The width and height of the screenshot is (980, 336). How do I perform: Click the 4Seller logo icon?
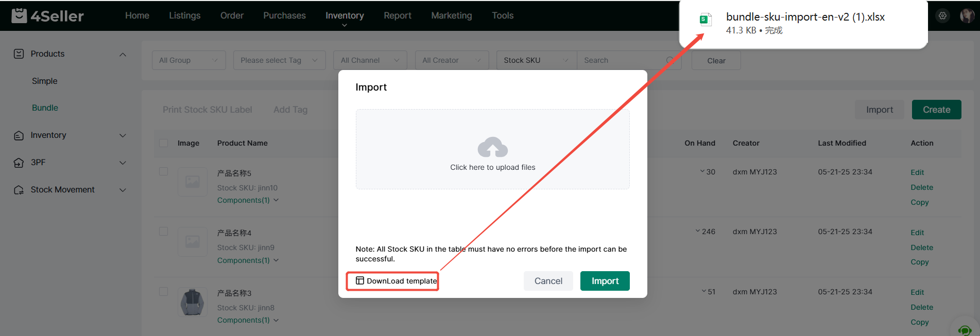[19, 15]
